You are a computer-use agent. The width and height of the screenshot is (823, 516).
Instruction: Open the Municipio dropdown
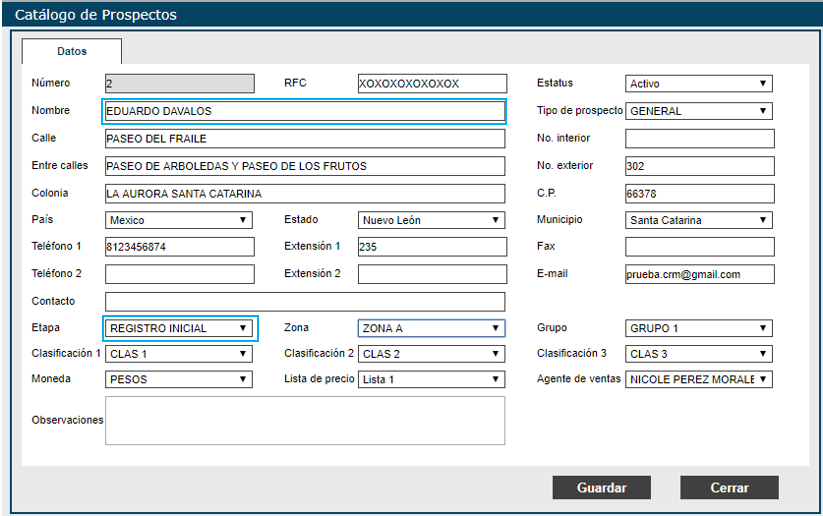tap(699, 220)
